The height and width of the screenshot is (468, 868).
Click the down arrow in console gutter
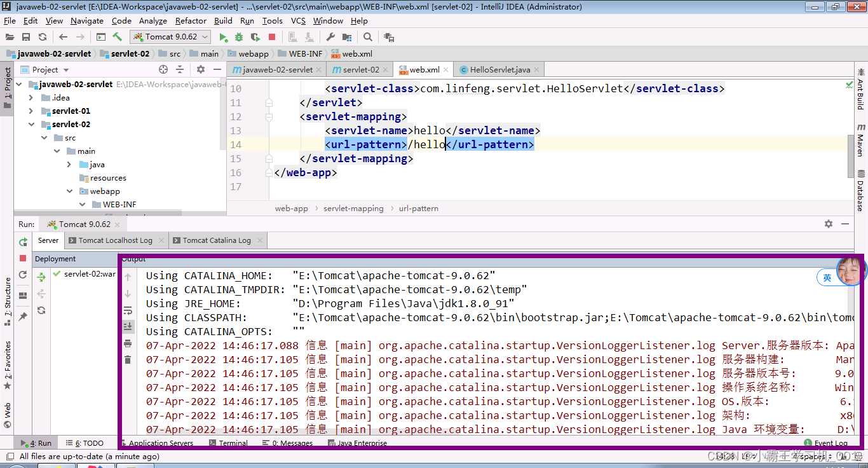pyautogui.click(x=128, y=294)
